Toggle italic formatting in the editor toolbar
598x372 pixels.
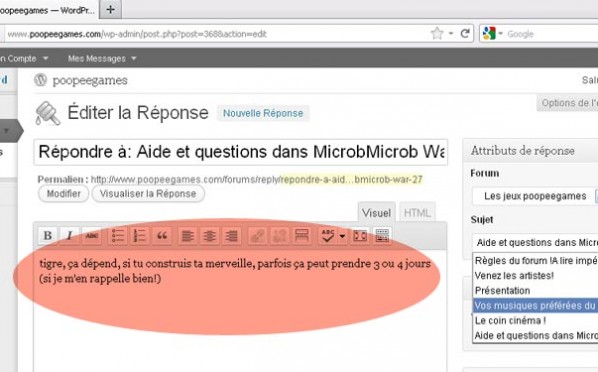[70, 236]
